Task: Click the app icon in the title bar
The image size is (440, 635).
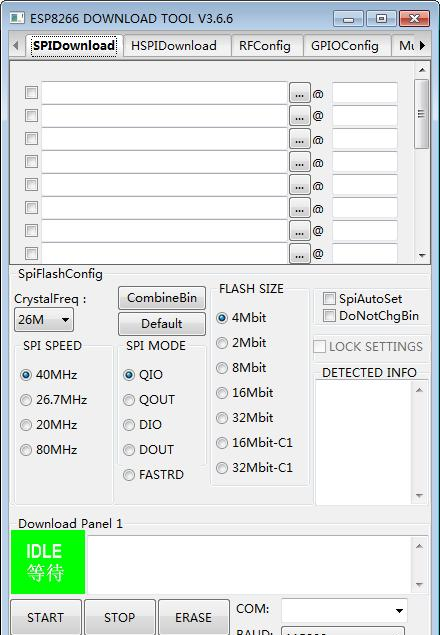Action: coord(17,18)
